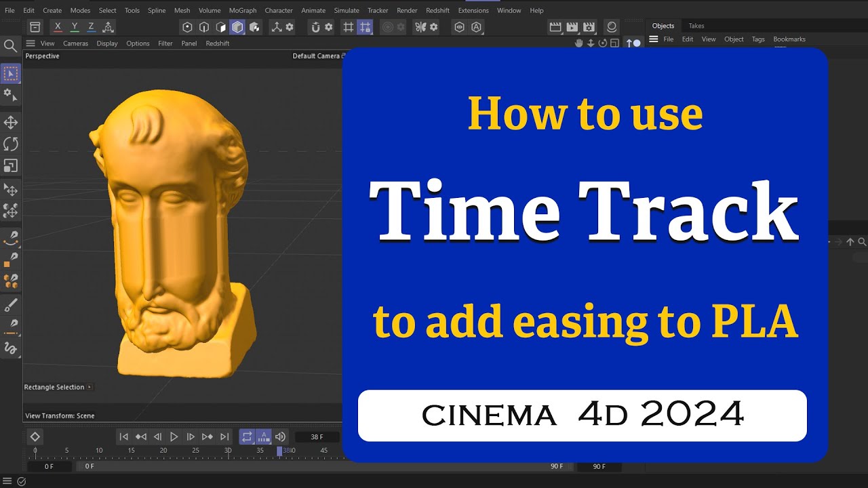Go to next keyframe
868x488 pixels.
pos(208,437)
